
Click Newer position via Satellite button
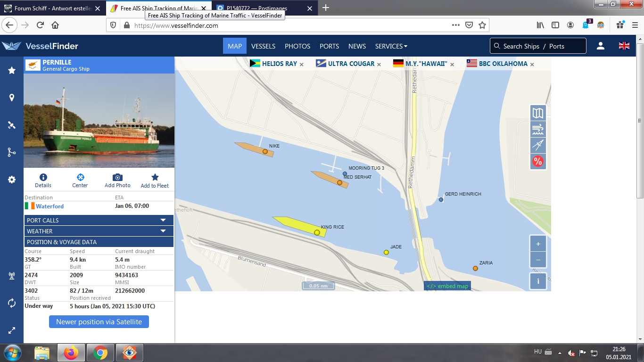[x=99, y=322]
